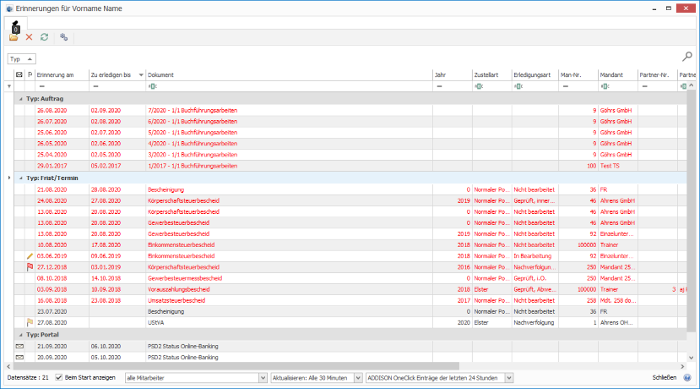Open help icon beside Schließen
The height and width of the screenshot is (389, 700).
click(x=688, y=378)
